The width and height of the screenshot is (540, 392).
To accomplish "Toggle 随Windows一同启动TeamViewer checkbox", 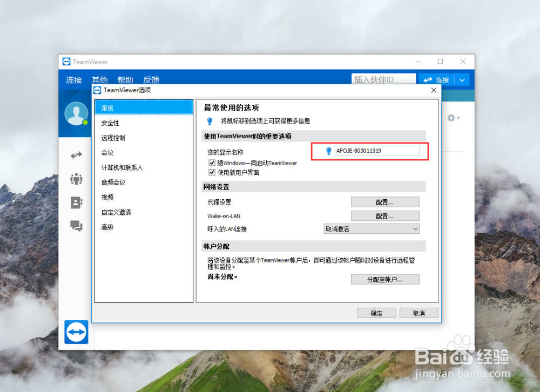I will (x=212, y=163).
